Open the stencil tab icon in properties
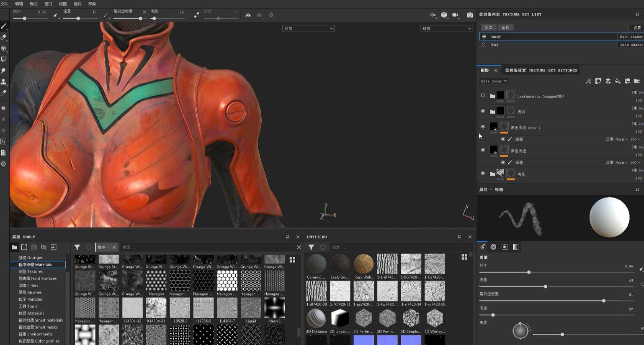The width and height of the screenshot is (644, 345). [x=505, y=247]
